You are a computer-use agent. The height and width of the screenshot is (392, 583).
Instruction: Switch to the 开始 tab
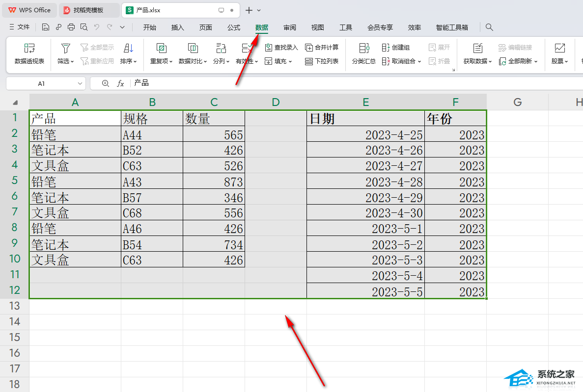150,27
